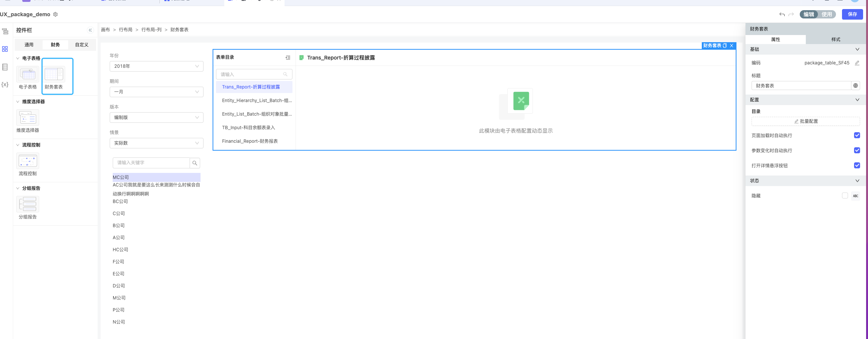Click the edit pencil next to package_table_SF45
This screenshot has width=868, height=339.
pyautogui.click(x=857, y=63)
